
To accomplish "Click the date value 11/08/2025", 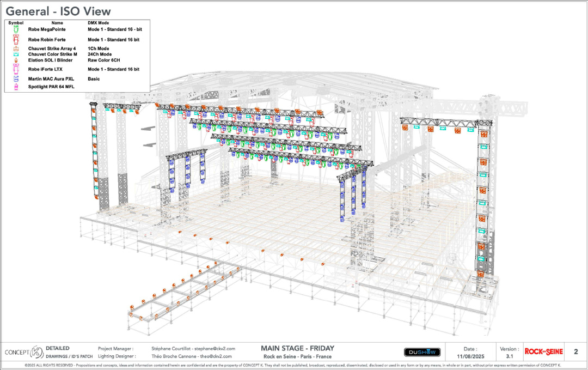I will click(x=470, y=356).
